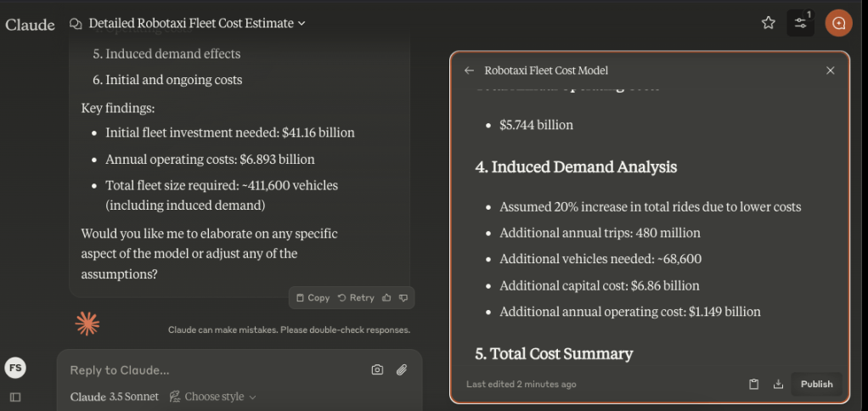Go back using artifact panel arrow
Viewport: 868px width, 411px height.
469,70
